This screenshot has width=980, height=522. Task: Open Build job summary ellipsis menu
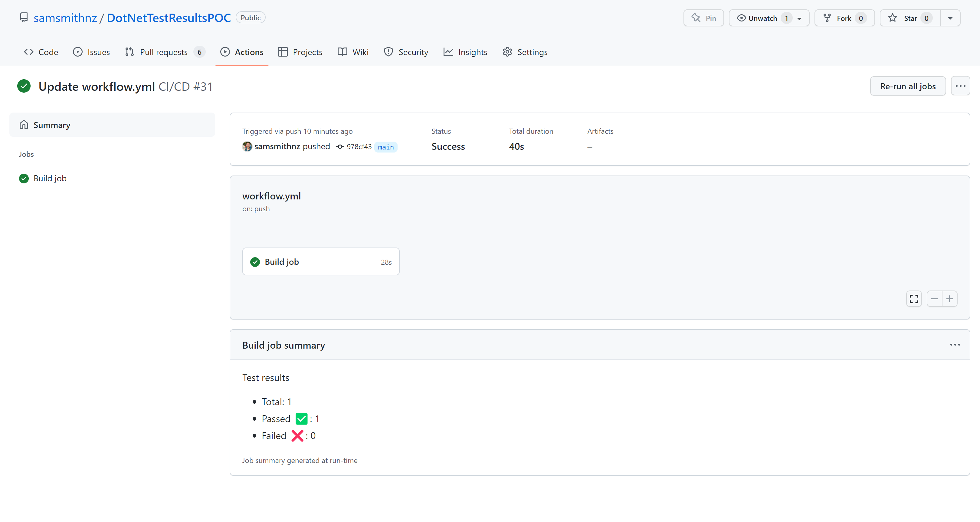[x=955, y=345]
